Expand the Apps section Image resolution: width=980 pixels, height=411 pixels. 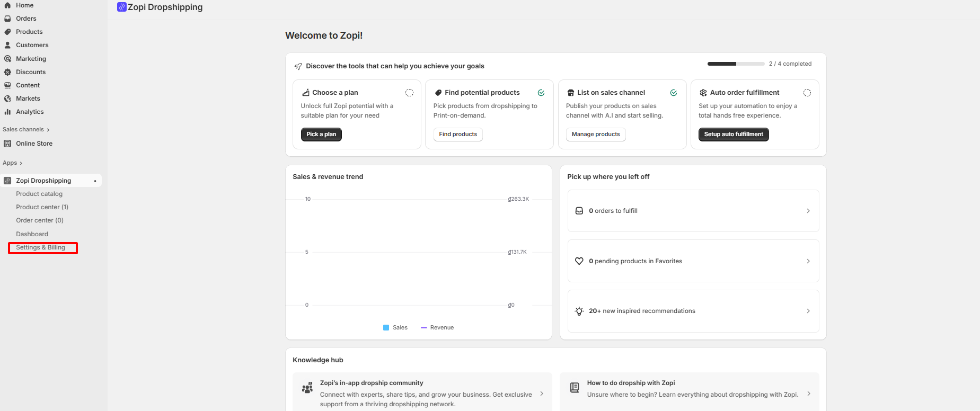pyautogui.click(x=12, y=163)
